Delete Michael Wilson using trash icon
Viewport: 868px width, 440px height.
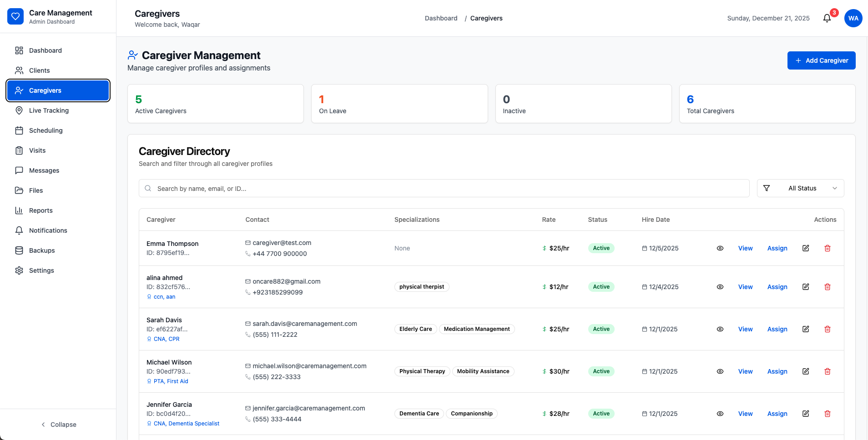828,371
